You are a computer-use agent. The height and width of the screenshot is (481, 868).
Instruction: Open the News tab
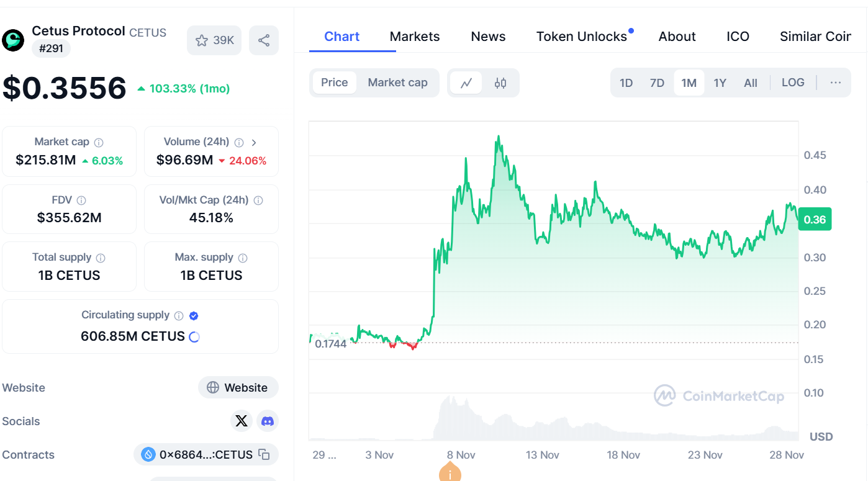(488, 37)
